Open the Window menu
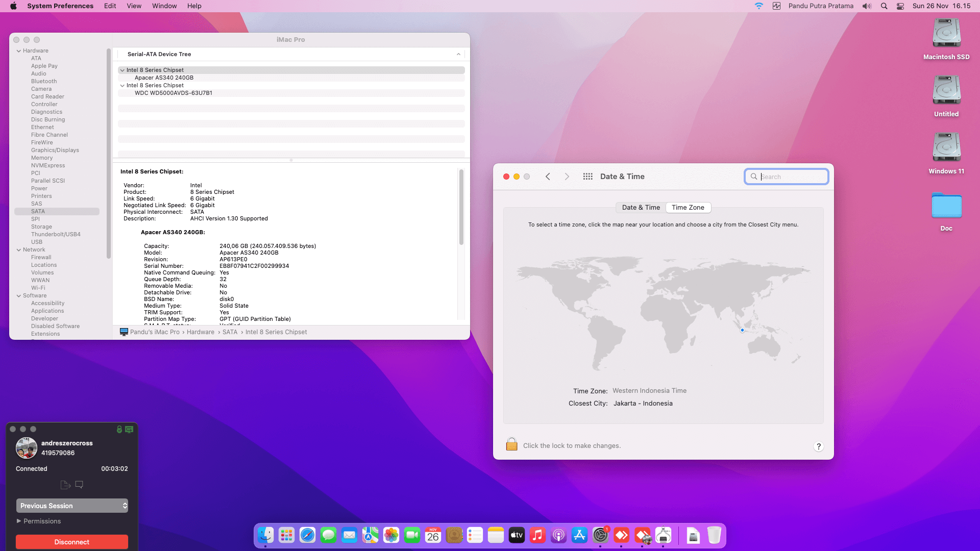Image resolution: width=980 pixels, height=551 pixels. click(164, 6)
